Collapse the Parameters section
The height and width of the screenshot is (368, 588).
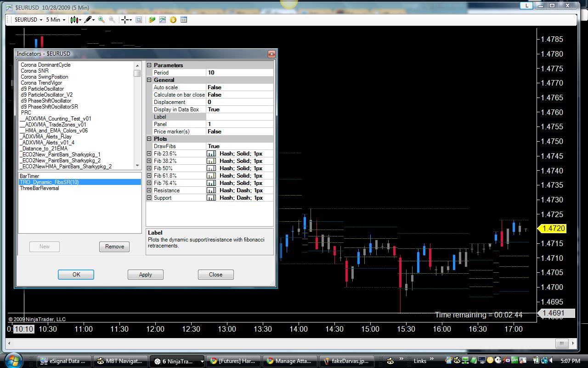point(149,65)
